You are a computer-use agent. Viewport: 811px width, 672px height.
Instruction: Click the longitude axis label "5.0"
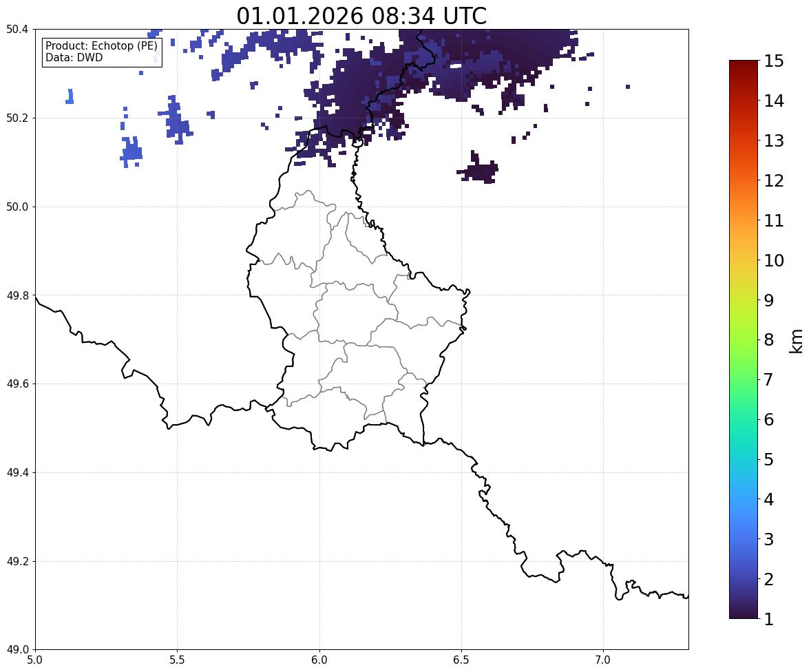(x=35, y=660)
